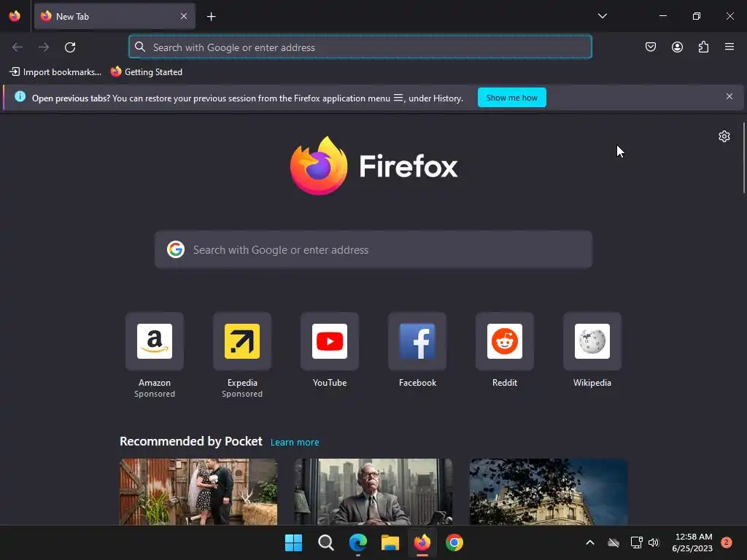Open the Firefox account menu
Image resolution: width=747 pixels, height=560 pixels.
coord(677,47)
